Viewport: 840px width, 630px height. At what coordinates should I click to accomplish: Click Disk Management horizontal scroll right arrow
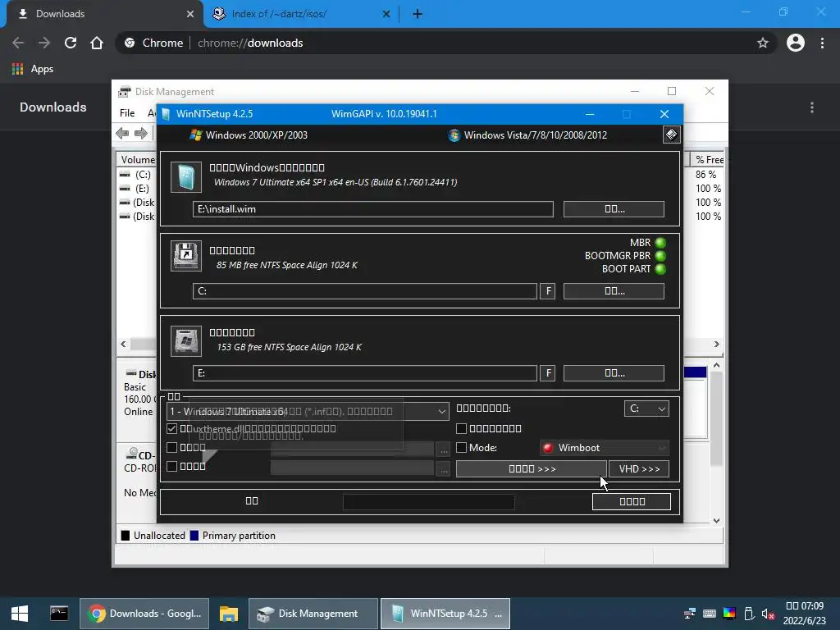(x=717, y=344)
